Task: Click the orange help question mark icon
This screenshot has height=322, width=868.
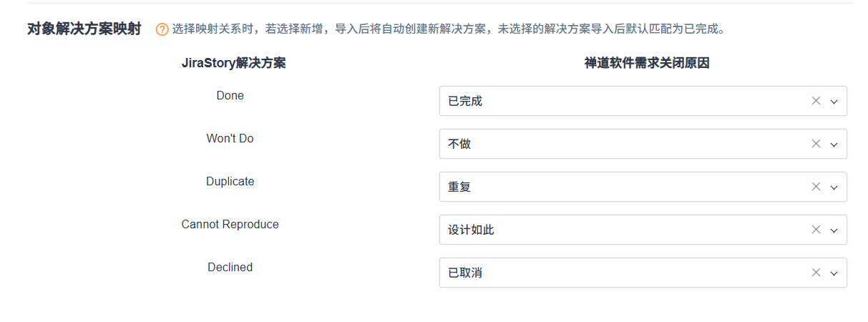Action: coord(162,30)
